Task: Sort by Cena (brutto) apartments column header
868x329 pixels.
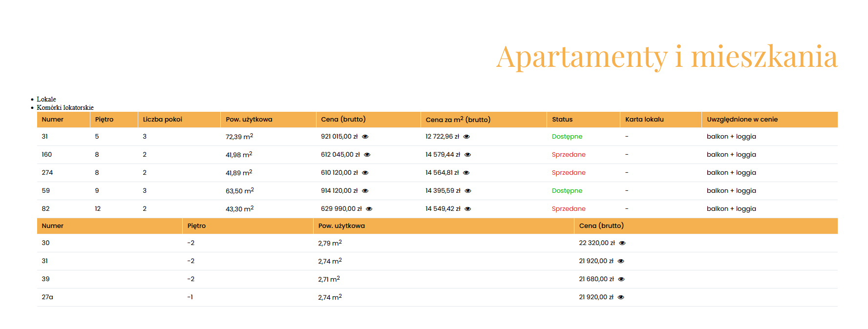Action: [x=343, y=120]
